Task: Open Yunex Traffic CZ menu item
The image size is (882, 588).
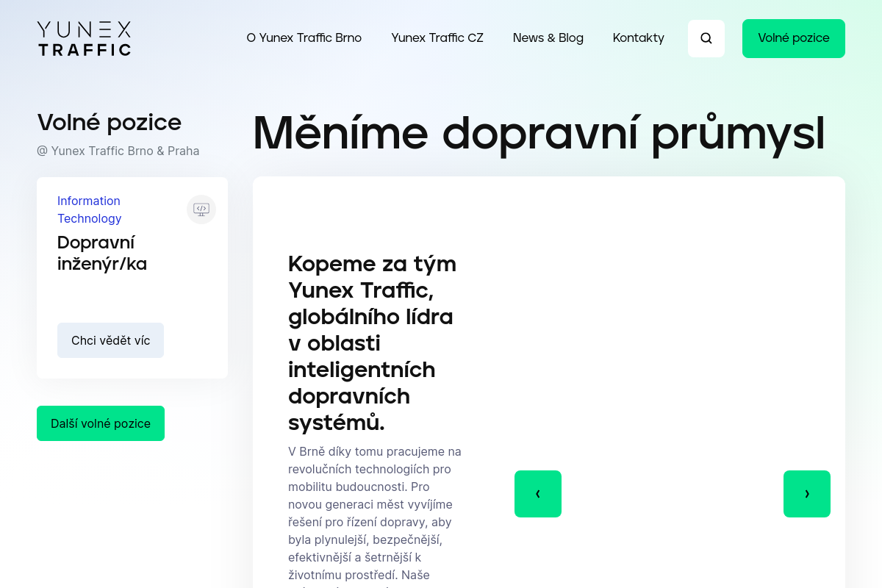Action: (x=437, y=38)
